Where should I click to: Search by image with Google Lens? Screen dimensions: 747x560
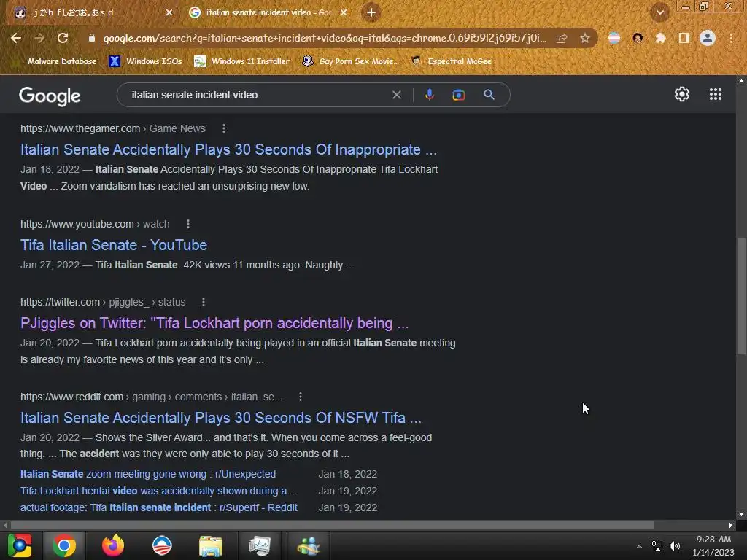(x=458, y=95)
